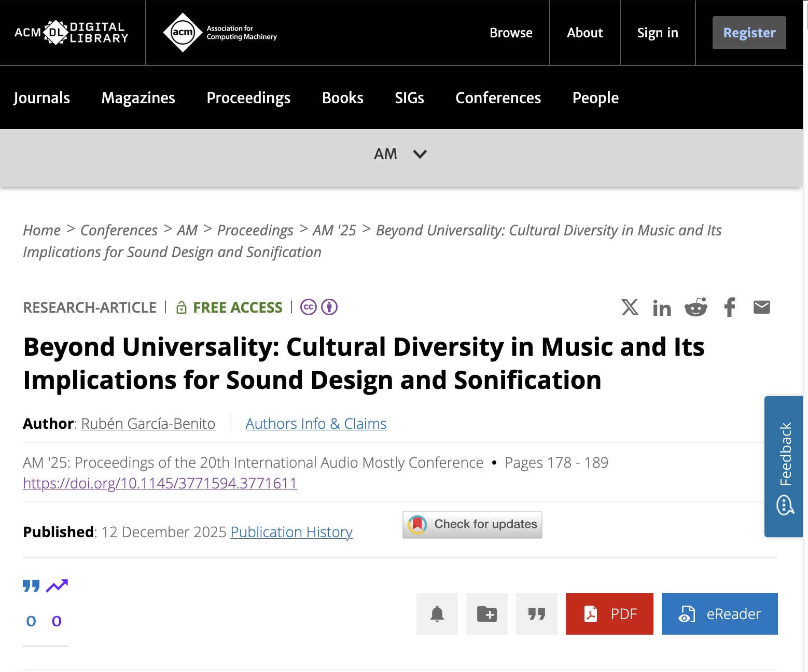The image size is (808, 672).
Task: Click the Register button
Action: (x=749, y=33)
